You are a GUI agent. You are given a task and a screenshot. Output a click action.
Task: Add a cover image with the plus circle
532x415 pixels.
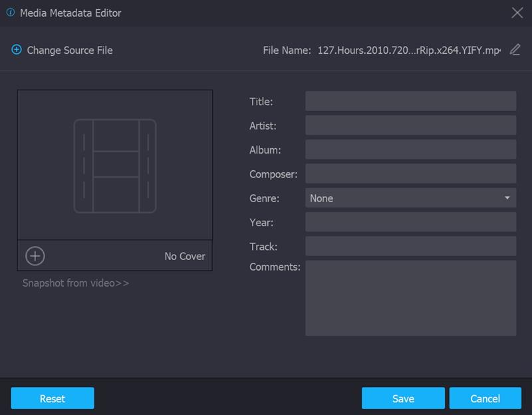coord(35,256)
